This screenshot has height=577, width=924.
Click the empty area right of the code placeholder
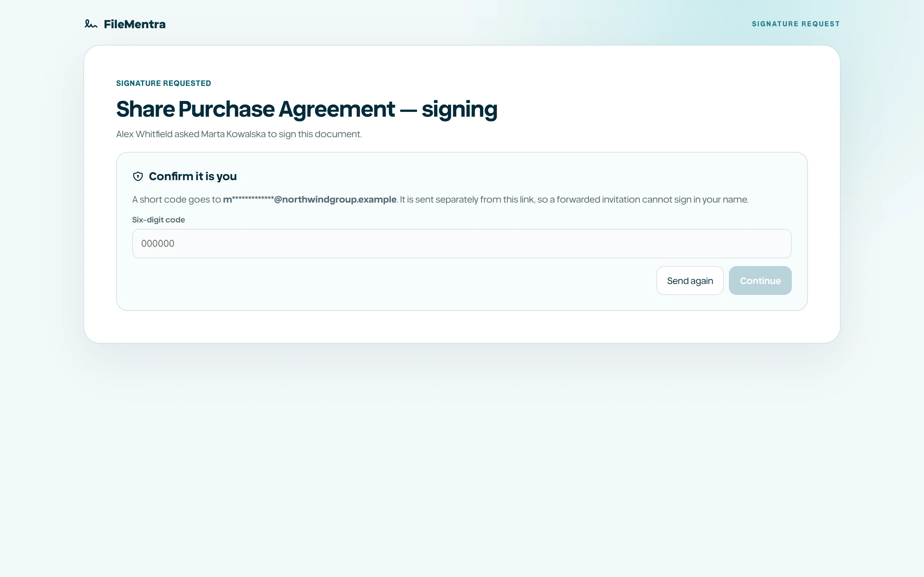(481, 244)
